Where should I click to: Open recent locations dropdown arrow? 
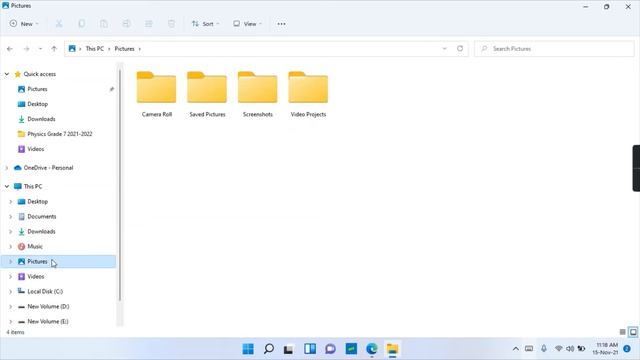[x=40, y=49]
